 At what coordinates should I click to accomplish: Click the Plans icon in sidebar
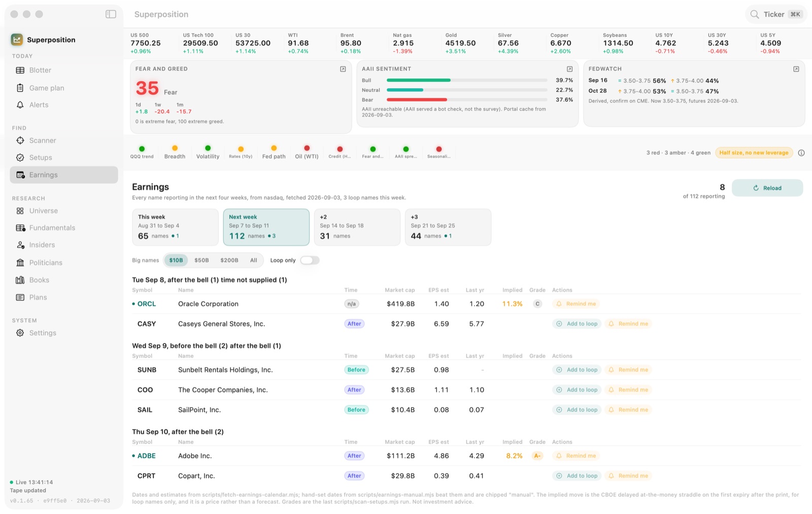[x=20, y=297]
